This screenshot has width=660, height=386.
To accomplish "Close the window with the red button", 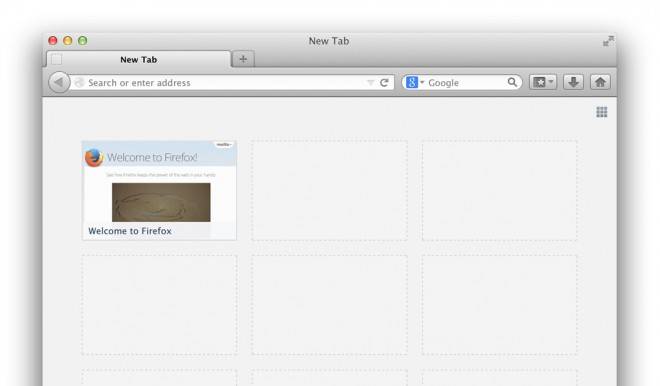I will [x=53, y=40].
